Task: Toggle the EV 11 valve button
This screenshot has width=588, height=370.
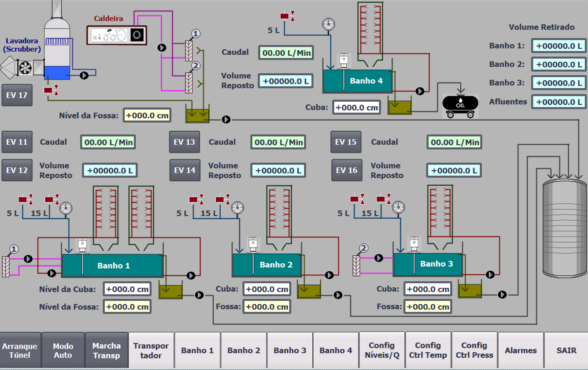Action: 17,142
